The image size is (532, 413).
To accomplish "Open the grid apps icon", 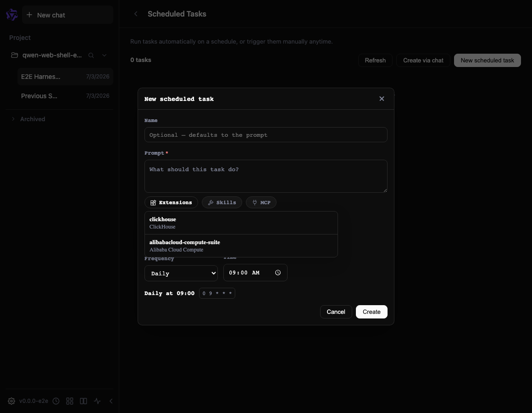I will click(x=70, y=401).
